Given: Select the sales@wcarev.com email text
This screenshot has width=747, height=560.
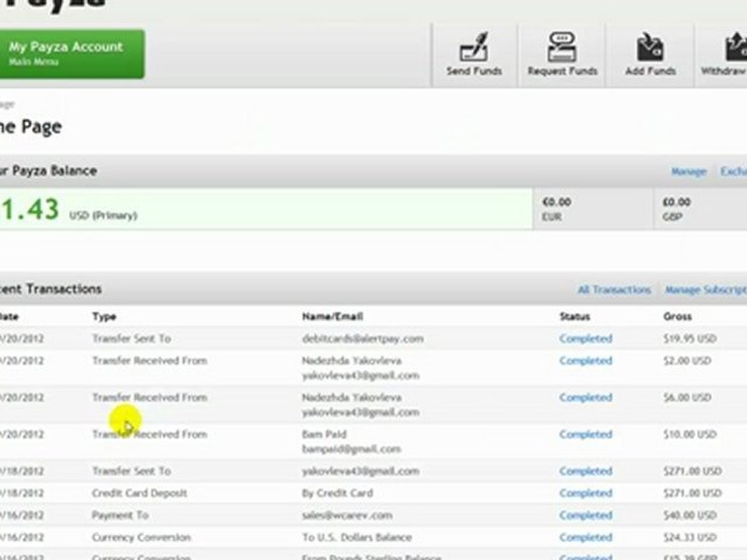Looking at the screenshot, I should click(x=347, y=515).
